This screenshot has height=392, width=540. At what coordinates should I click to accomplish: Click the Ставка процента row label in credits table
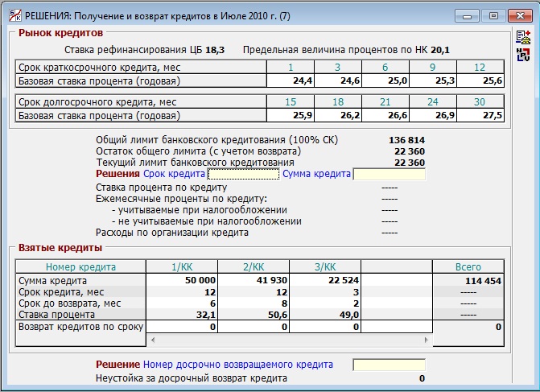[x=56, y=315]
